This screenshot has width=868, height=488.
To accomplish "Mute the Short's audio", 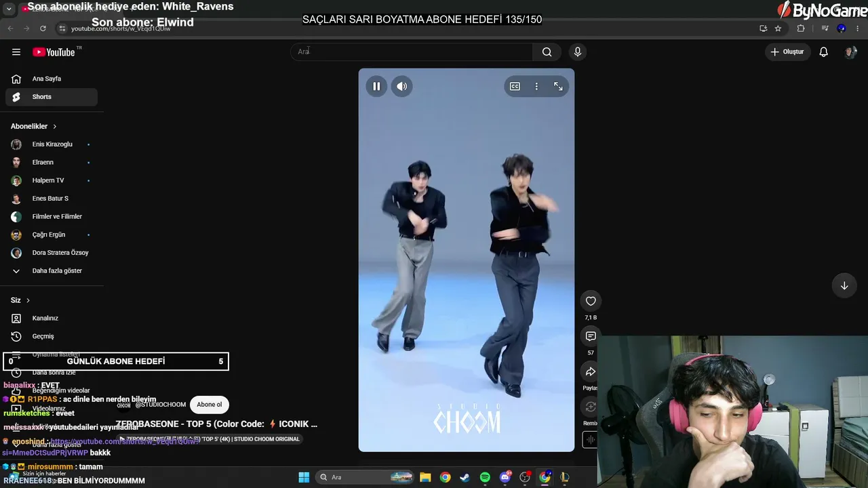I will click(x=402, y=86).
